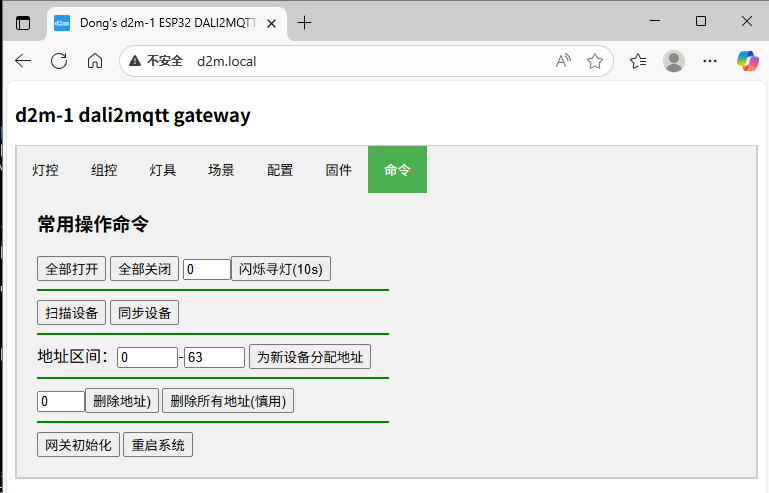The height and width of the screenshot is (493, 769).
Task: Open the browser profile avatar
Action: (x=674, y=61)
